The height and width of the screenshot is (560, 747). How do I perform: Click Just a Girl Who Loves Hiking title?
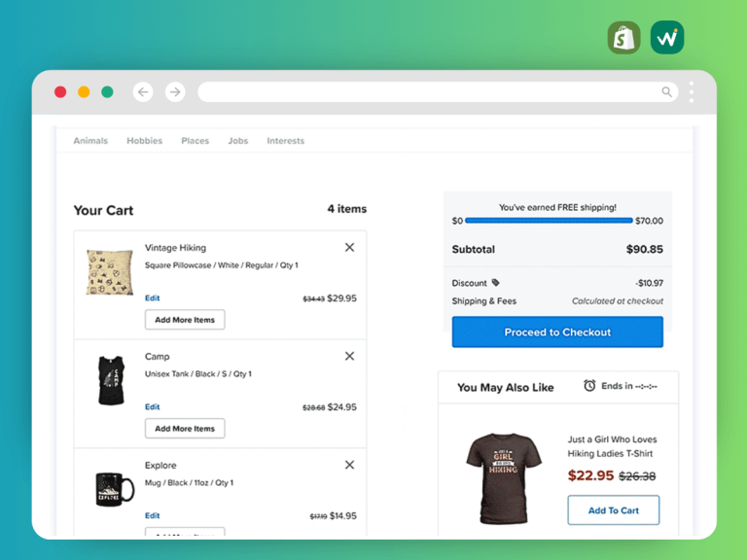612,446
